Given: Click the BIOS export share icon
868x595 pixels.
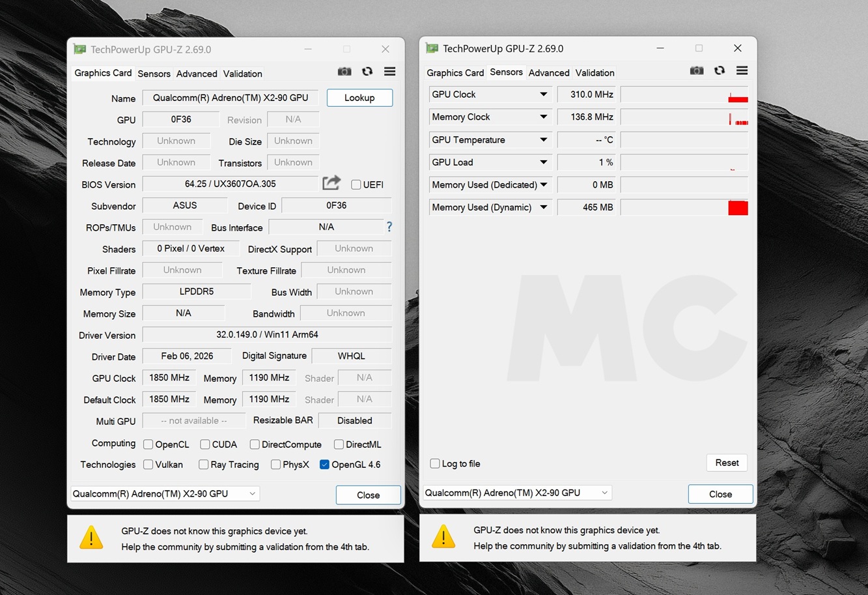Looking at the screenshot, I should click(331, 183).
